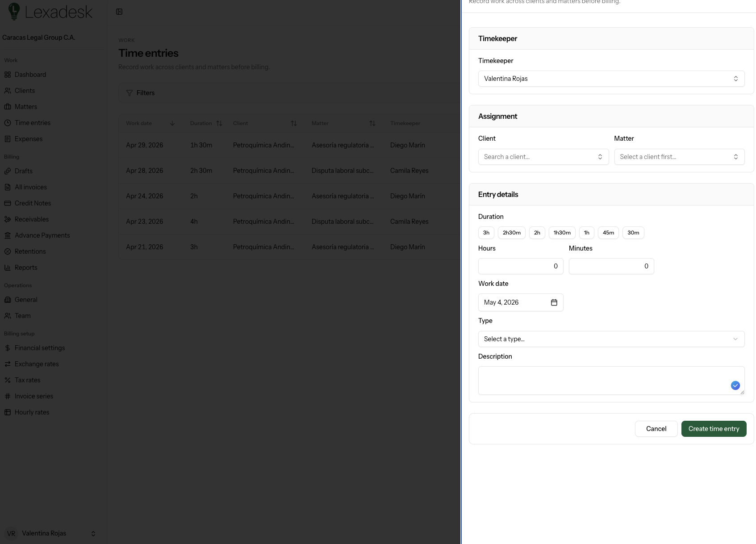Viewport: 756px width, 544px height.
Task: Click the Drafts icon in sidebar
Action: click(8, 171)
